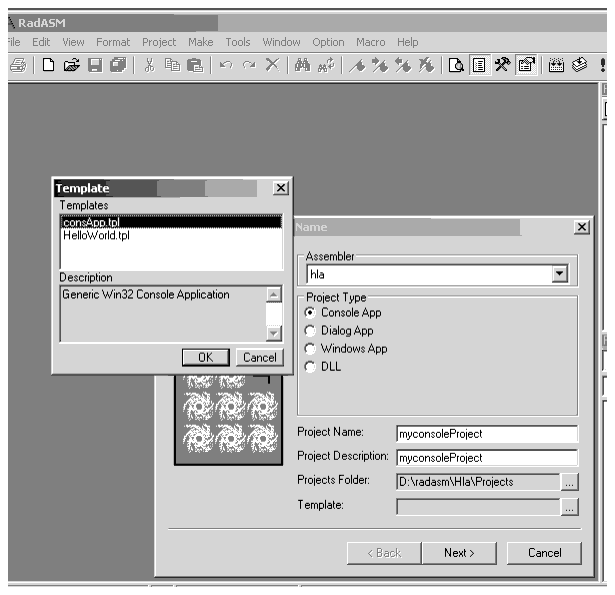Click Cancel in the project wizard
The width and height of the screenshot is (615, 595).
[x=544, y=553]
